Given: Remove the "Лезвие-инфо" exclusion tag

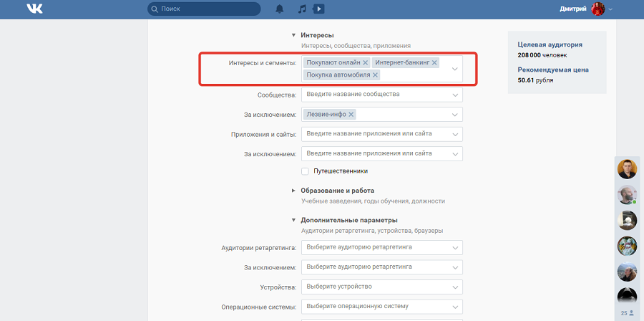Looking at the screenshot, I should coord(351,114).
